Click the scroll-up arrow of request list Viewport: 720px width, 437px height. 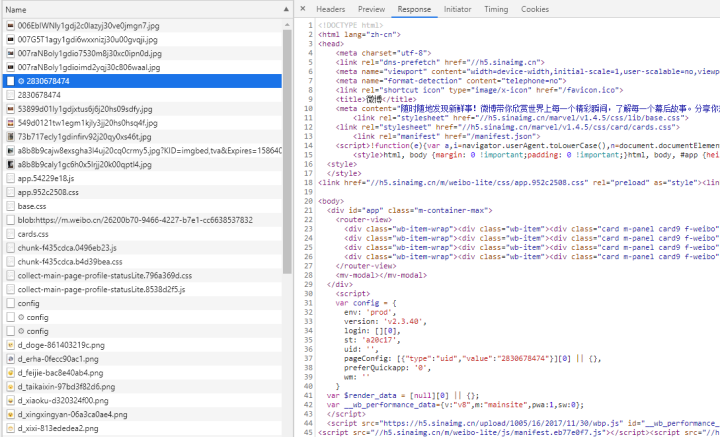point(287,24)
